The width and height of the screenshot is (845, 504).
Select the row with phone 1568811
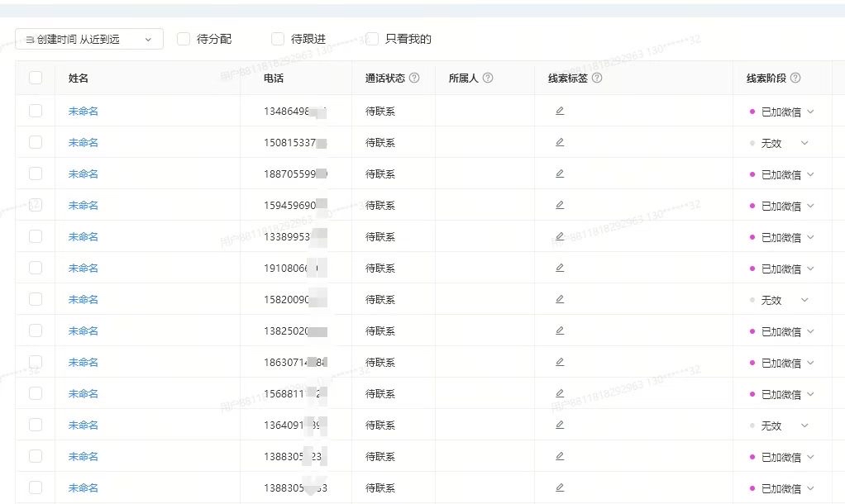point(36,393)
